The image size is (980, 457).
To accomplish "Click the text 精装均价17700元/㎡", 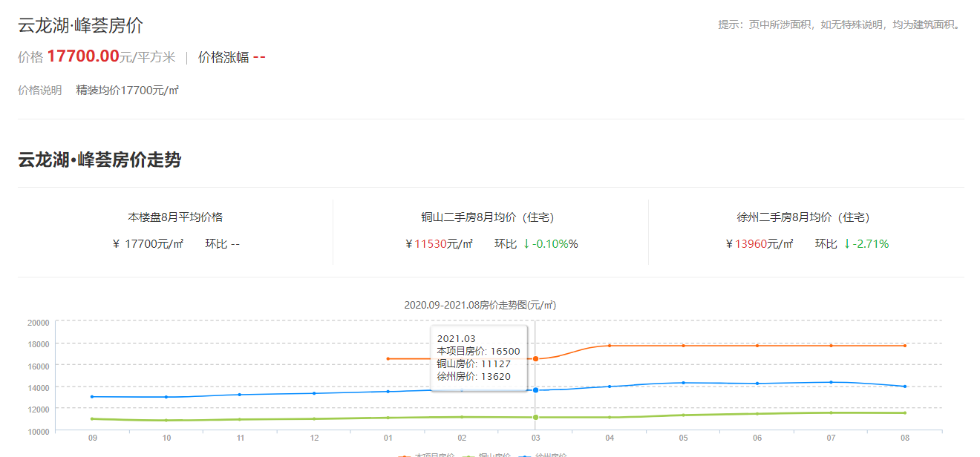I will click(128, 91).
